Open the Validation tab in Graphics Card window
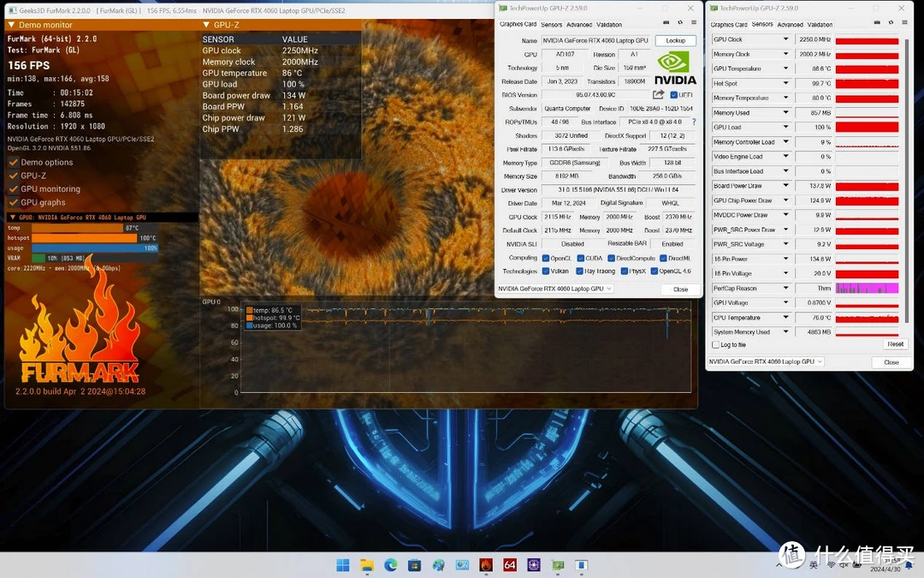Viewport: 924px width, 578px height. coord(609,25)
